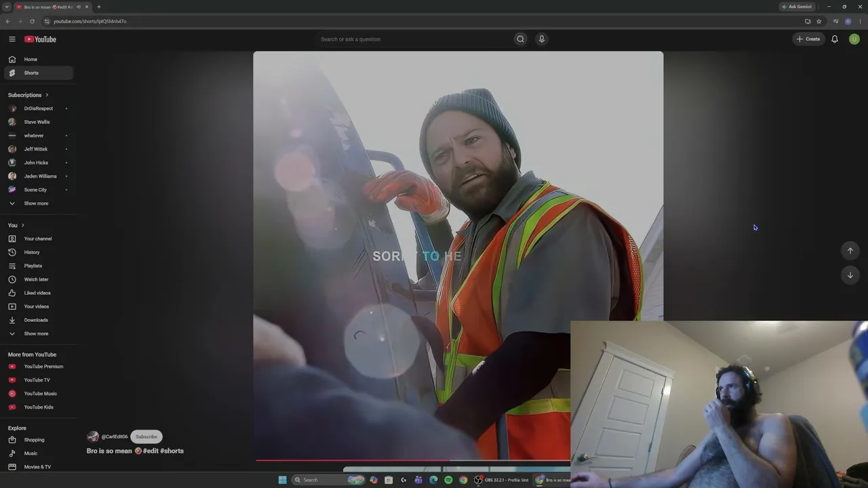Image resolution: width=868 pixels, height=488 pixels.
Task: Click the Create button
Action: pos(808,39)
